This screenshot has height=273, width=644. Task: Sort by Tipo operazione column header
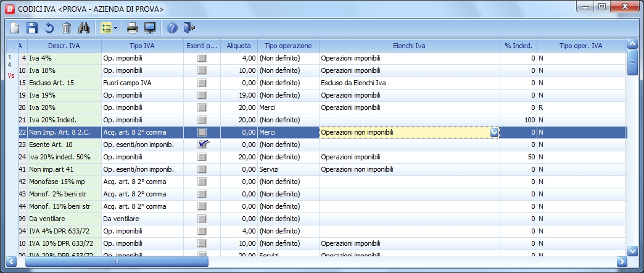(x=288, y=46)
